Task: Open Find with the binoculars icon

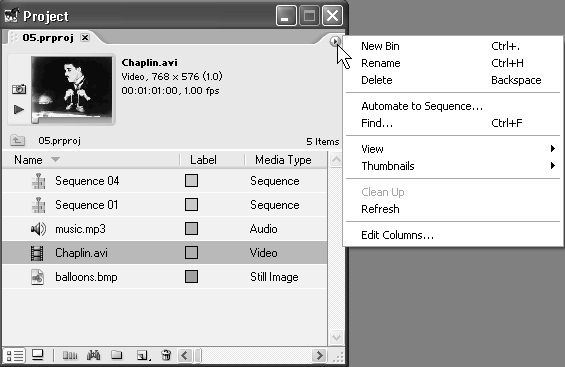Action: [93, 355]
